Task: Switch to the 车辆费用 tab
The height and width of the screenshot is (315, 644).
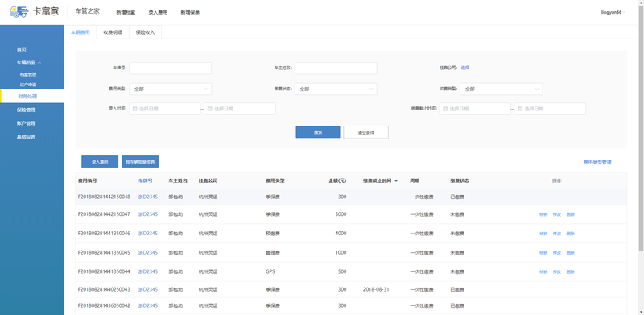Action: (80, 32)
